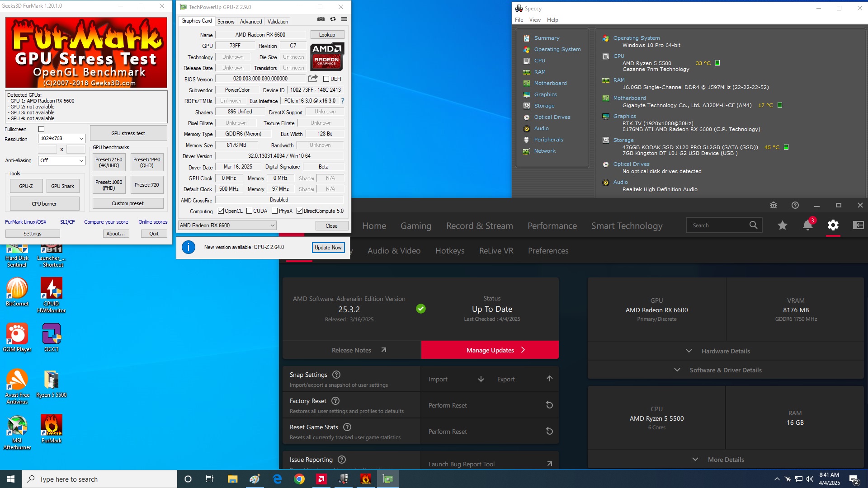Click the GPU stress test button
868x488 pixels.
click(128, 133)
